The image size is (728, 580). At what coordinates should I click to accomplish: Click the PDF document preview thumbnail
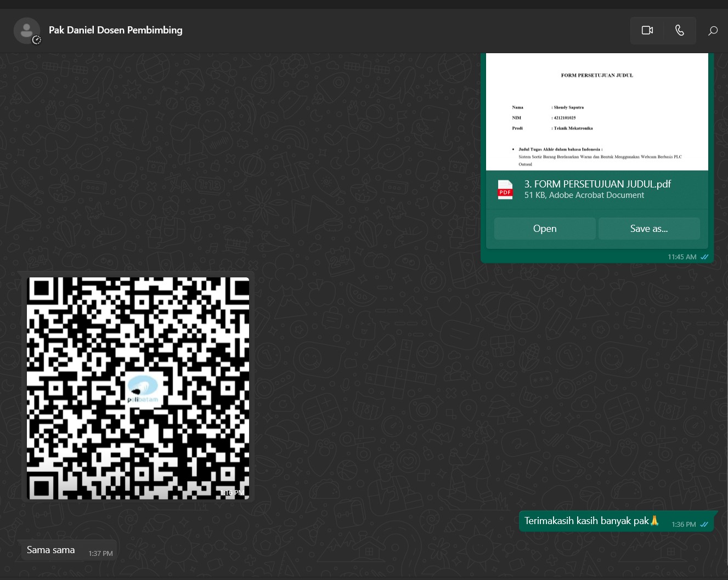point(597,112)
